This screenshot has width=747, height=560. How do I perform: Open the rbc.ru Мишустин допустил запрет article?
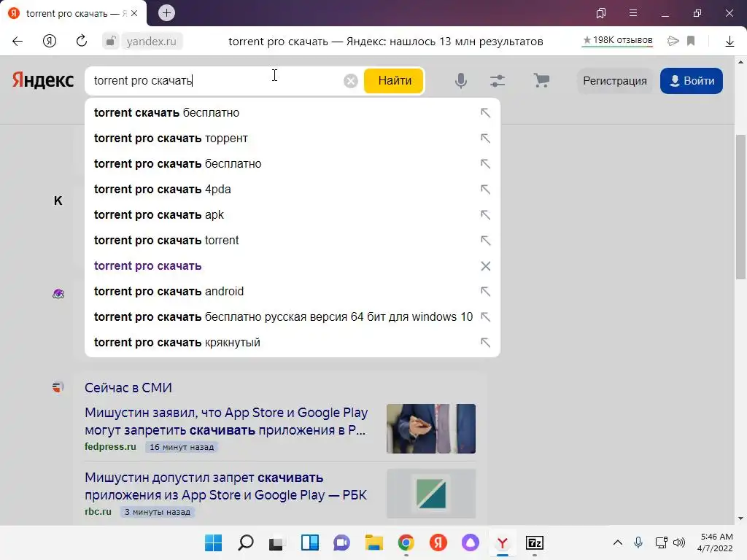click(x=226, y=486)
